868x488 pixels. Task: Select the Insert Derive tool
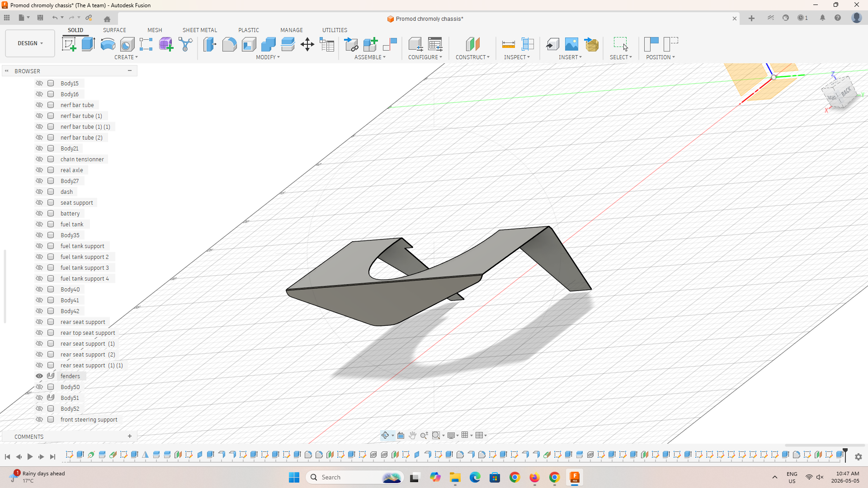click(x=552, y=44)
